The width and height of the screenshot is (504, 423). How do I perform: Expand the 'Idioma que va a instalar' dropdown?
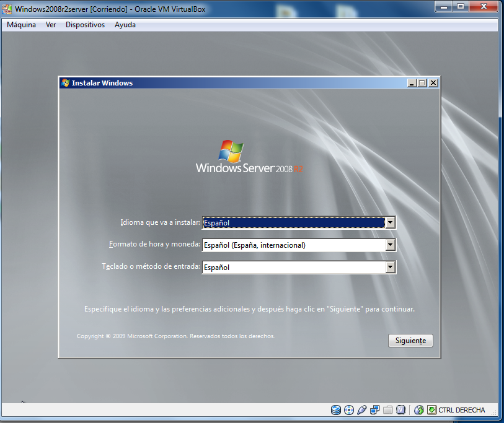click(390, 223)
